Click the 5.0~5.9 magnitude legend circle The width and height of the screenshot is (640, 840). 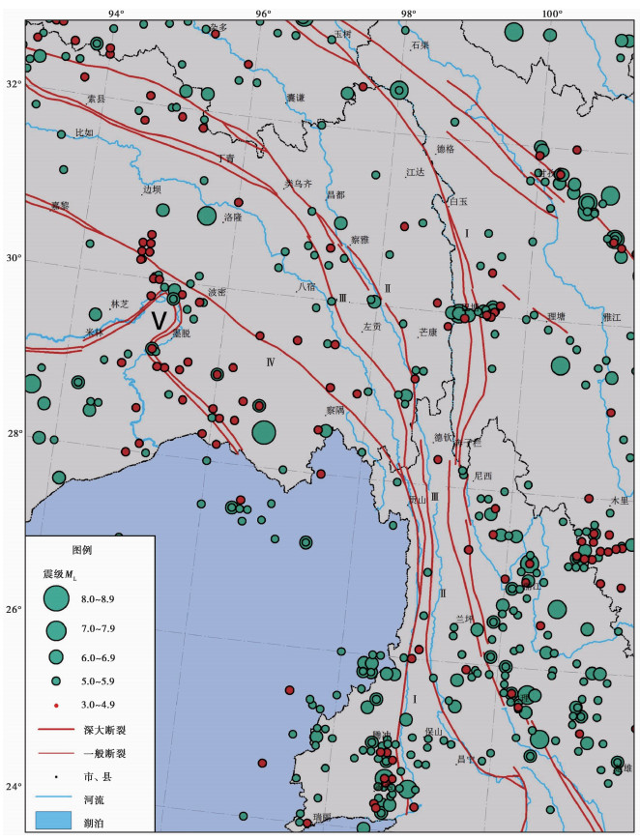[x=56, y=681]
